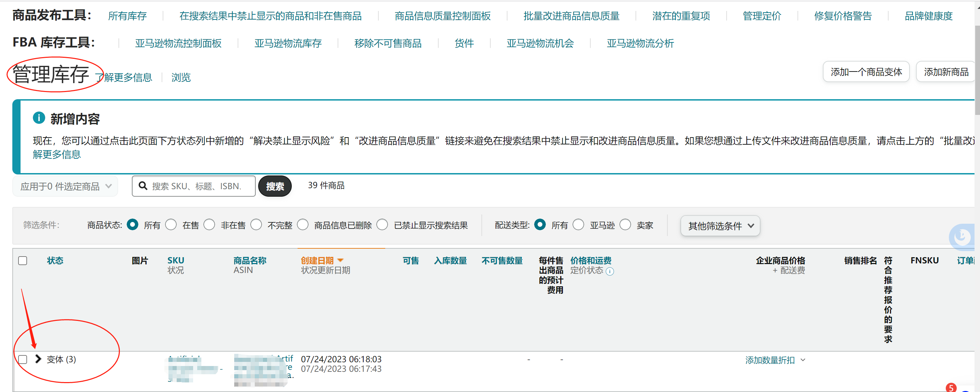Select the 卖家 delivery type radio
The height and width of the screenshot is (392, 980).
click(x=626, y=225)
